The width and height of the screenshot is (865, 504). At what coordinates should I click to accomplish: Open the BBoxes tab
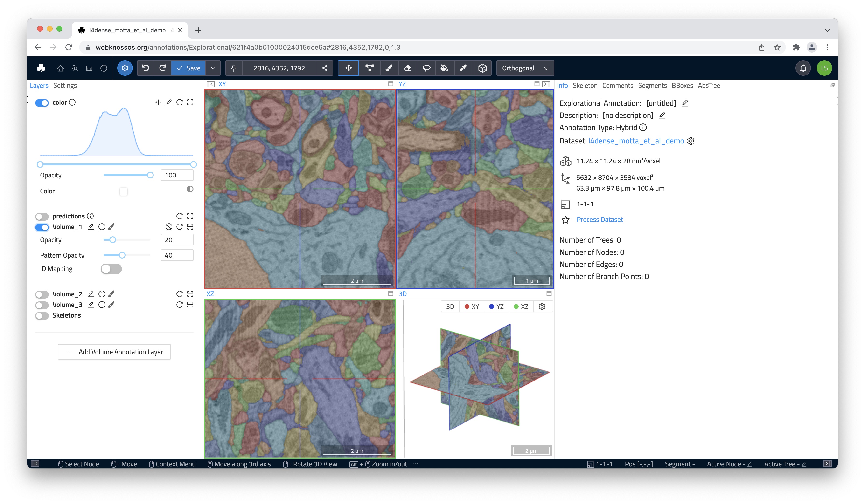[682, 85]
